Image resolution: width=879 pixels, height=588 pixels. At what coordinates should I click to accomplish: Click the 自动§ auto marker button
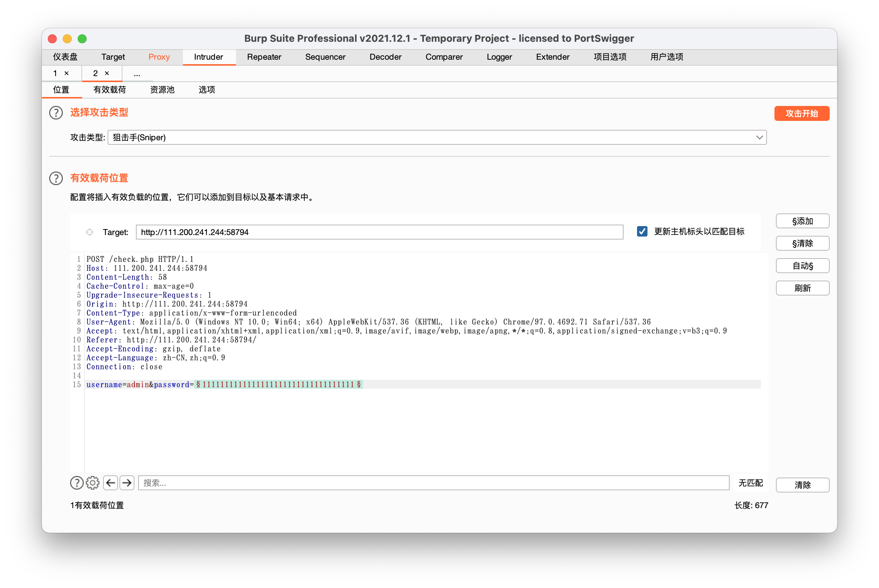803,266
